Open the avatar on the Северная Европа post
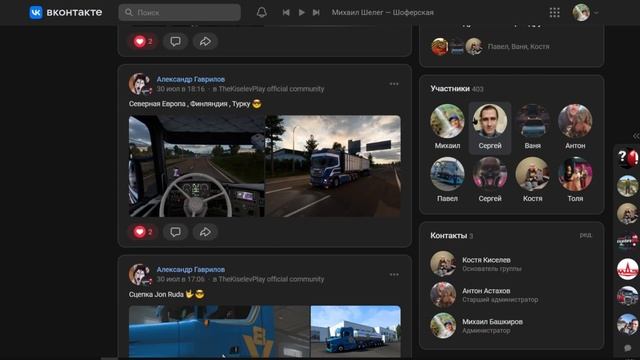The height and width of the screenshot is (360, 640). pos(140,84)
